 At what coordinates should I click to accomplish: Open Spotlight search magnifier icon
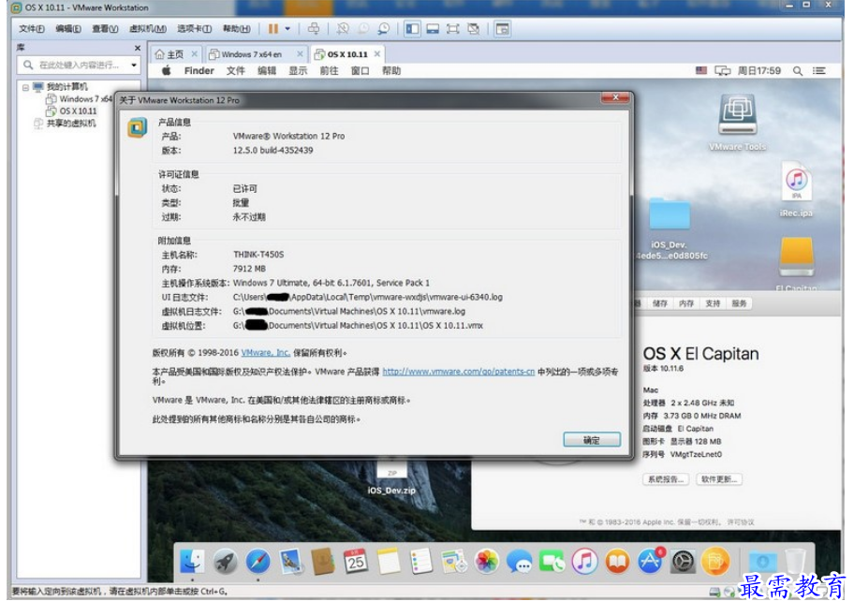(798, 70)
